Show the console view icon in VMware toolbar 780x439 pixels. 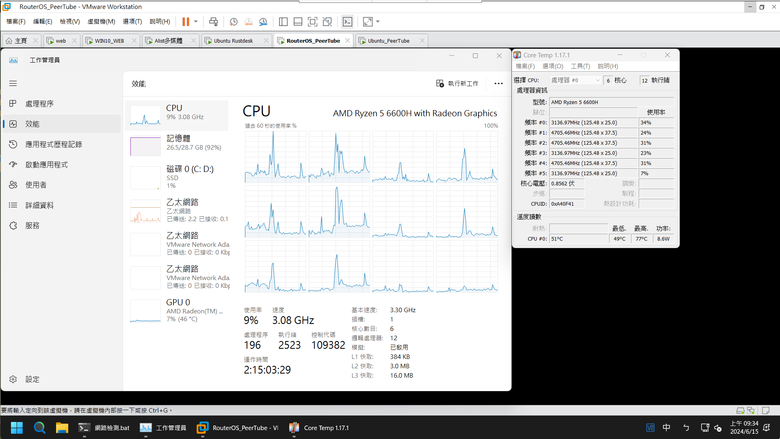tap(347, 21)
